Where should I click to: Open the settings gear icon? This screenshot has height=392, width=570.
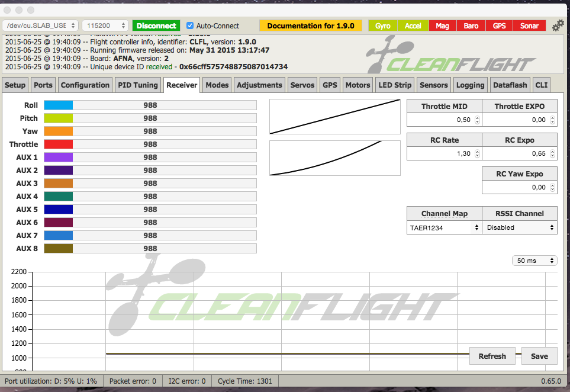tap(558, 25)
